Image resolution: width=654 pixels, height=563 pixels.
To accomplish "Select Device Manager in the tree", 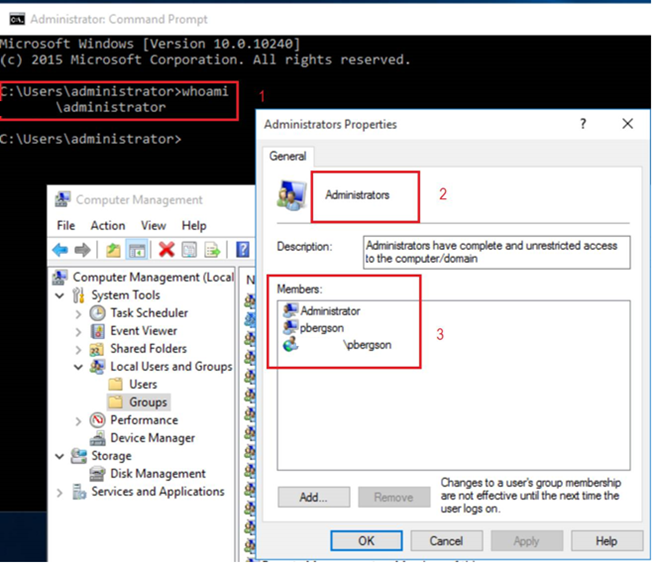I will (x=152, y=438).
